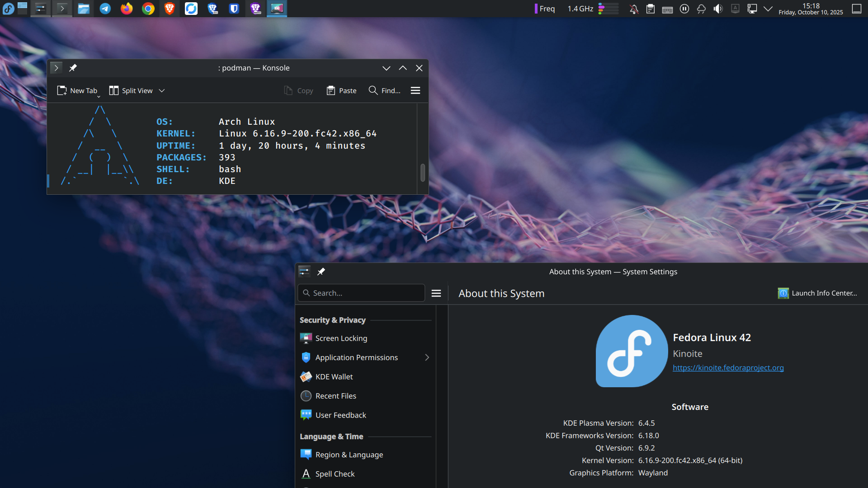Screen dimensions: 868x488
Task: Click the clipboard icon in system tray
Action: [x=651, y=9]
